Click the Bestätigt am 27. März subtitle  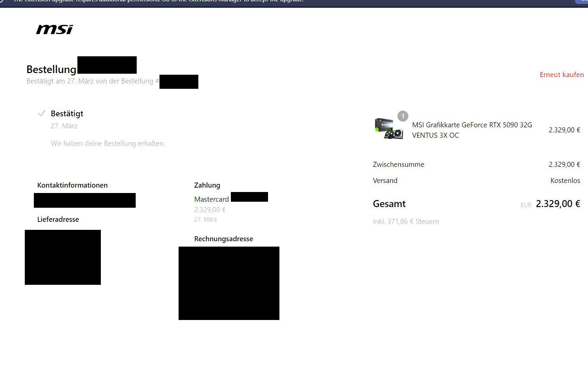[93, 81]
